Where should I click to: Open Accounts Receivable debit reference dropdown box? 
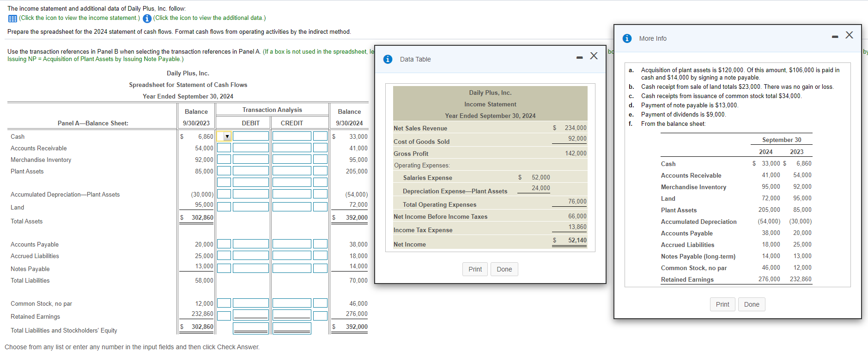click(x=224, y=148)
